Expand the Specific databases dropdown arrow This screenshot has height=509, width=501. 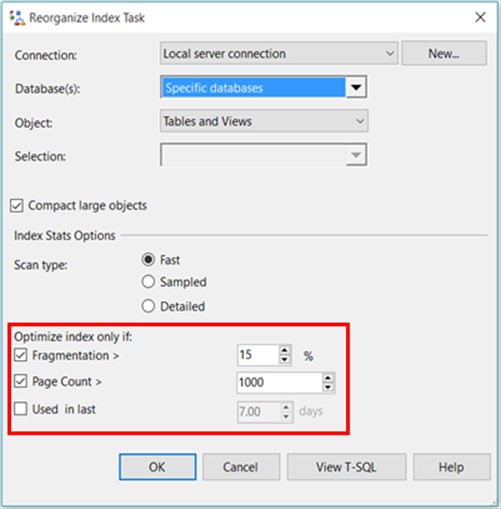[356, 87]
